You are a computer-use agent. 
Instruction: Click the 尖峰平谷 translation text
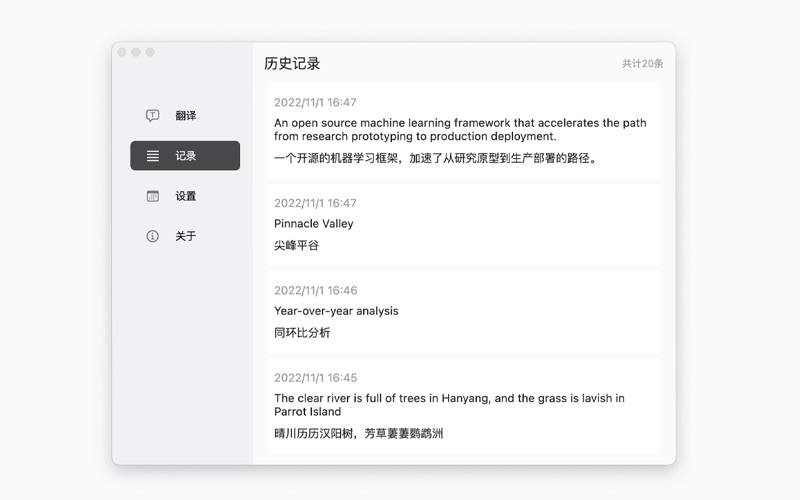point(296,245)
